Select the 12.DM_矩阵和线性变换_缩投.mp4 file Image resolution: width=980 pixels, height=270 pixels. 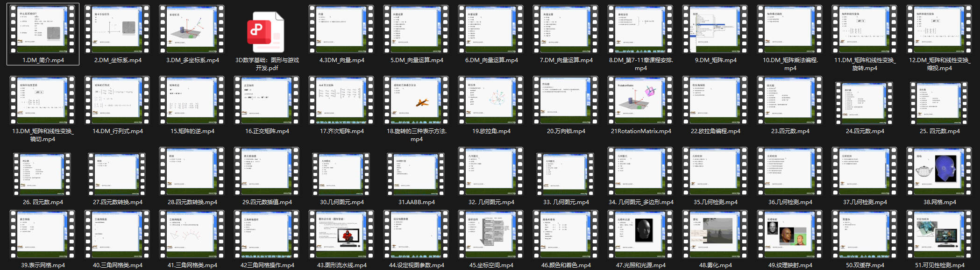pyautogui.click(x=939, y=29)
